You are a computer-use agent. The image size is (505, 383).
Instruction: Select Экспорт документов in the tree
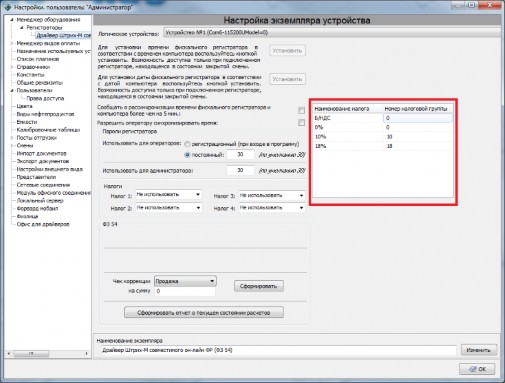[x=43, y=161]
